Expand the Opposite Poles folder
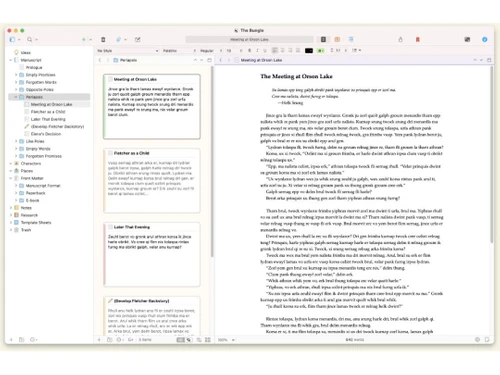This screenshot has height=375, width=500. coord(16,90)
